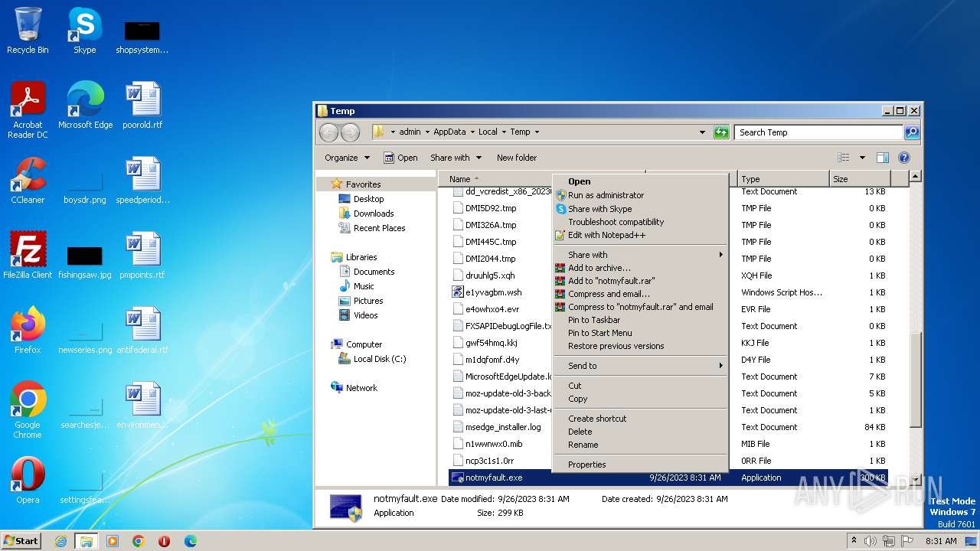Click Windows Media Player taskbar icon

[x=113, y=541]
